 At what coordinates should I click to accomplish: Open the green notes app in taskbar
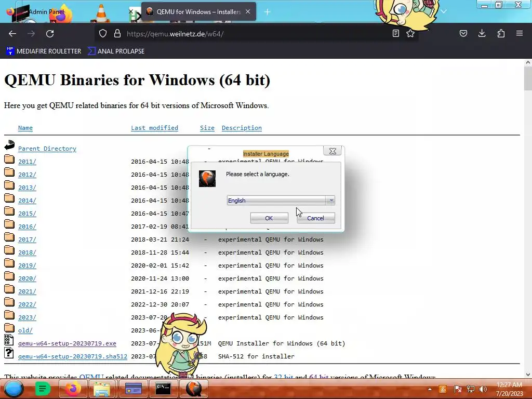[43, 389]
